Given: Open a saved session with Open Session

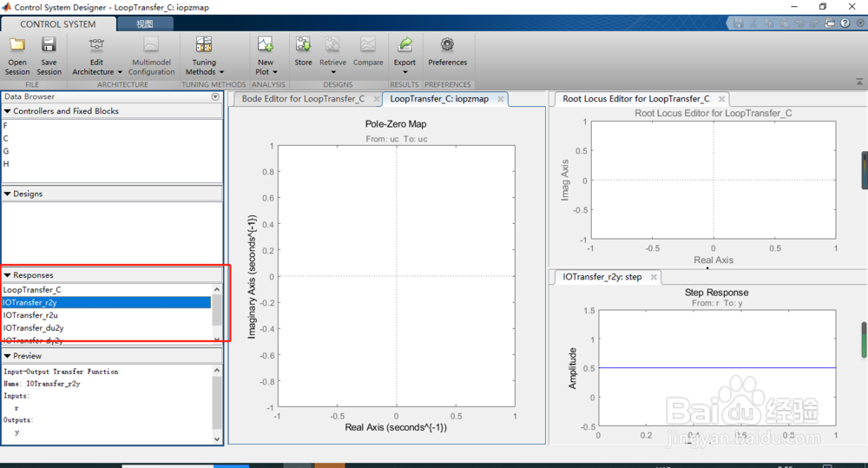Looking at the screenshot, I should click(17, 56).
